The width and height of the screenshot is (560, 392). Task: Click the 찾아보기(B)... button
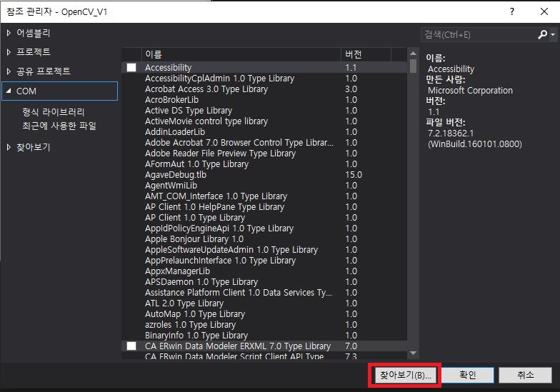(x=405, y=376)
